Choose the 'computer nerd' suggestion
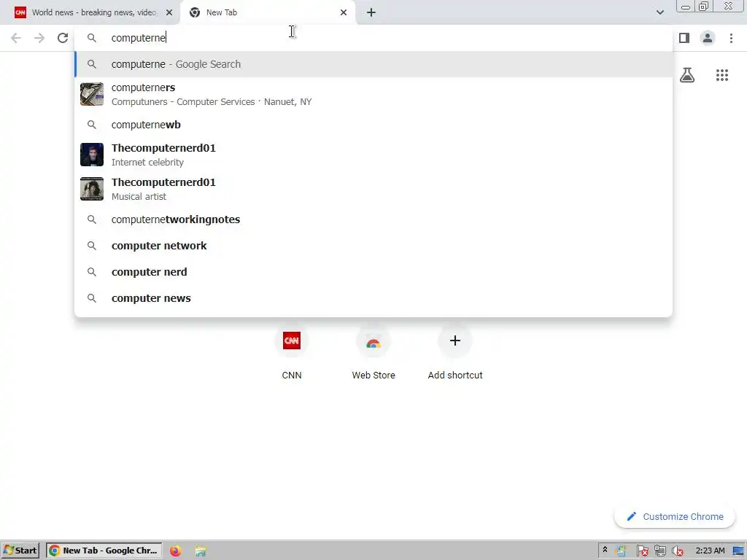Viewport: 747px width, 560px height. click(373, 272)
